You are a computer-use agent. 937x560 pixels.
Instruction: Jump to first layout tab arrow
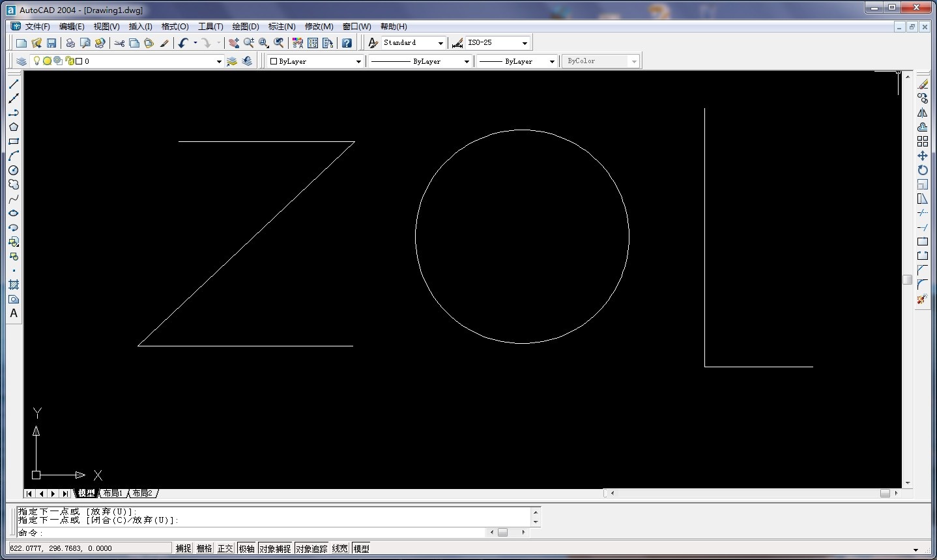point(29,494)
